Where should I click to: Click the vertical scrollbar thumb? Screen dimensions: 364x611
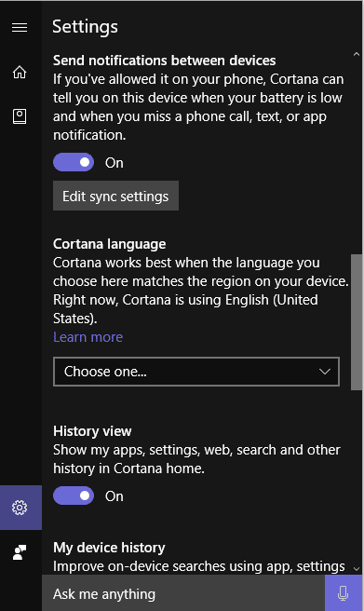click(357, 322)
